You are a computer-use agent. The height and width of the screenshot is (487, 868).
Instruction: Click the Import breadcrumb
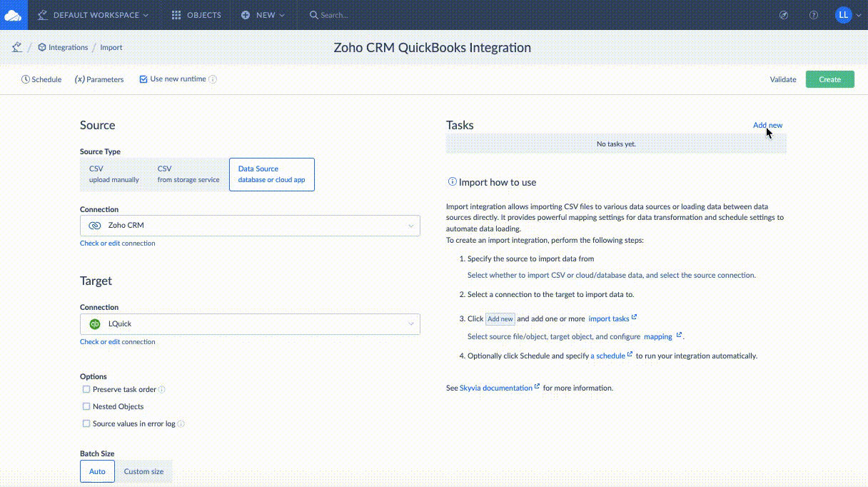pos(111,47)
